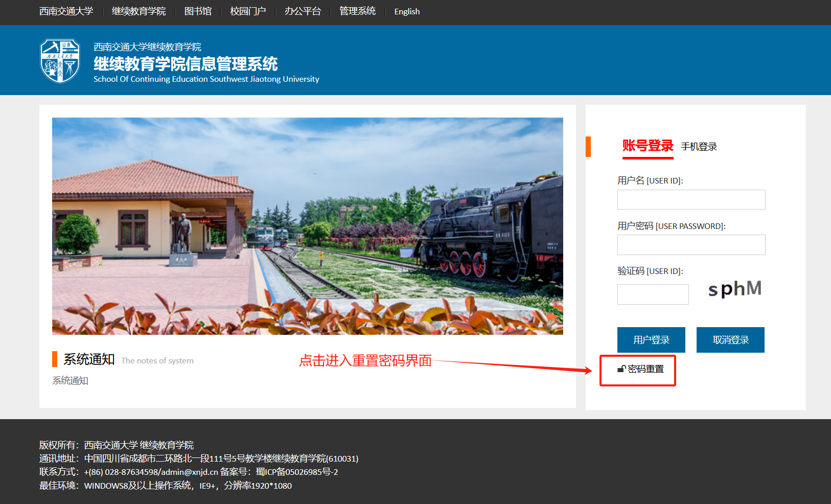Click the Southwest Jiaotong University crest logo
831x504 pixels.
point(60,61)
